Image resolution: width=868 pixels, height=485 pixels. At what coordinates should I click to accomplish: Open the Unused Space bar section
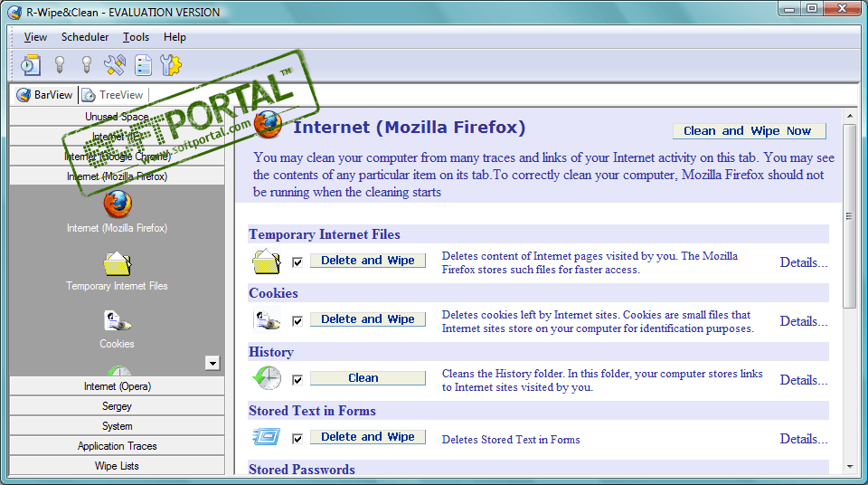coord(117,117)
